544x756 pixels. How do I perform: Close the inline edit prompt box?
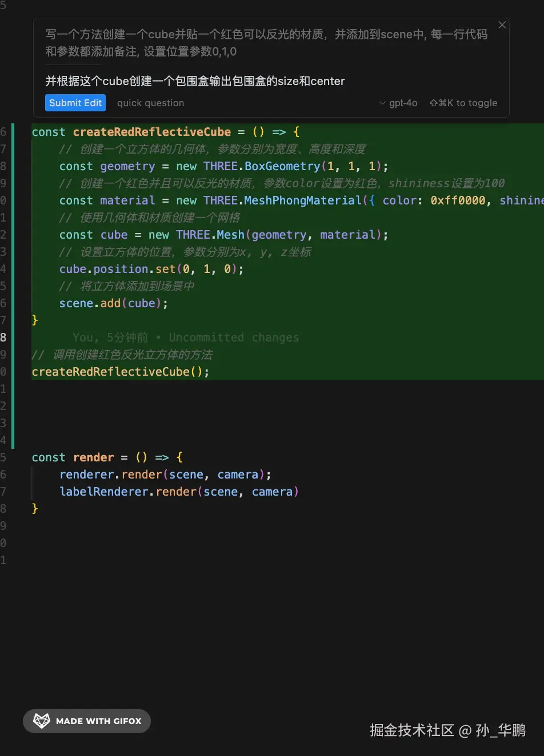click(502, 25)
